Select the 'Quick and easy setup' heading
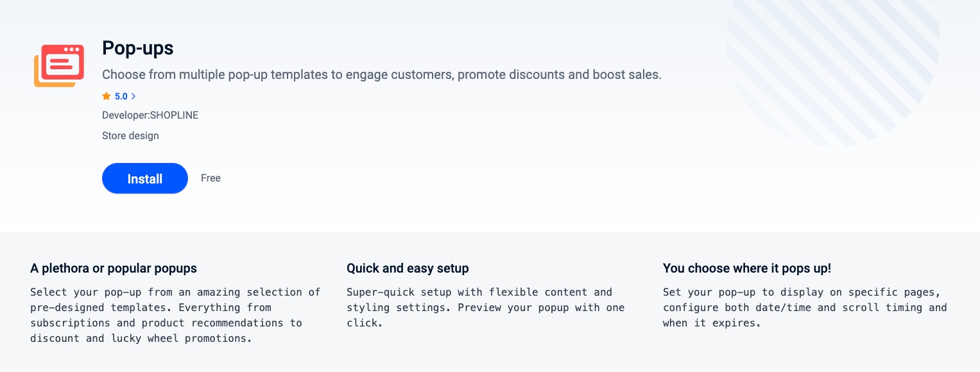 pos(408,268)
